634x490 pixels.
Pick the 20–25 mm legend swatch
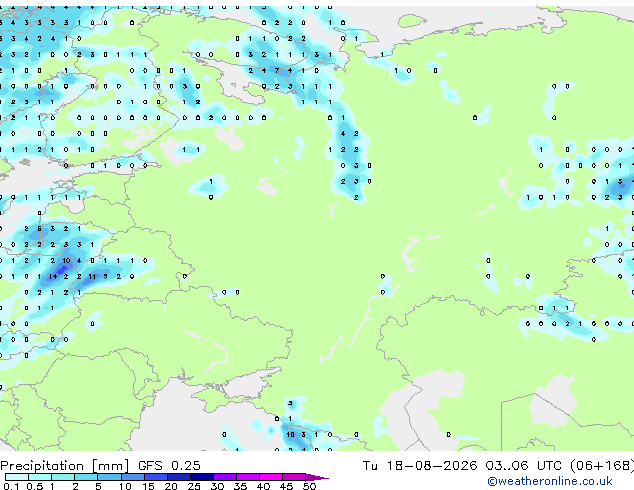pos(178,477)
